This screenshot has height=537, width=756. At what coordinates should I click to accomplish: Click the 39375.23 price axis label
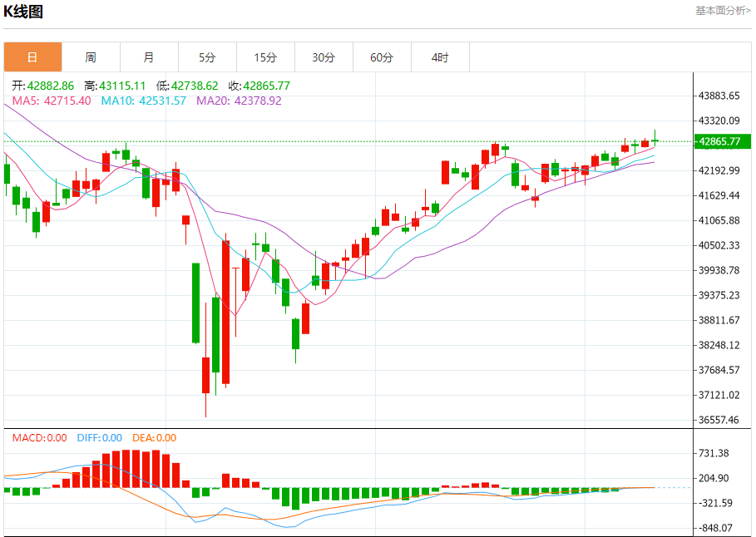pos(719,295)
